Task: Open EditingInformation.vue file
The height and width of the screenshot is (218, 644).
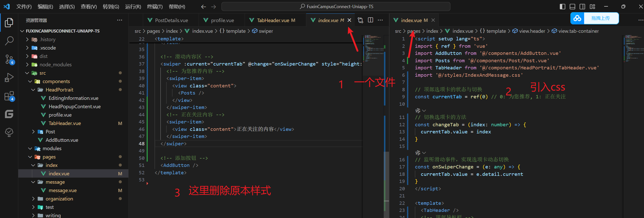Action: (73, 98)
